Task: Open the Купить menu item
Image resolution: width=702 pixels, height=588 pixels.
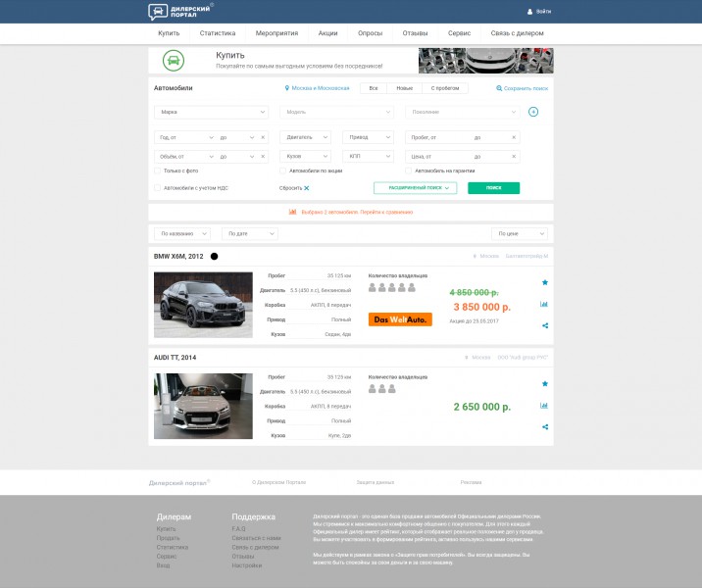Action: [x=169, y=33]
